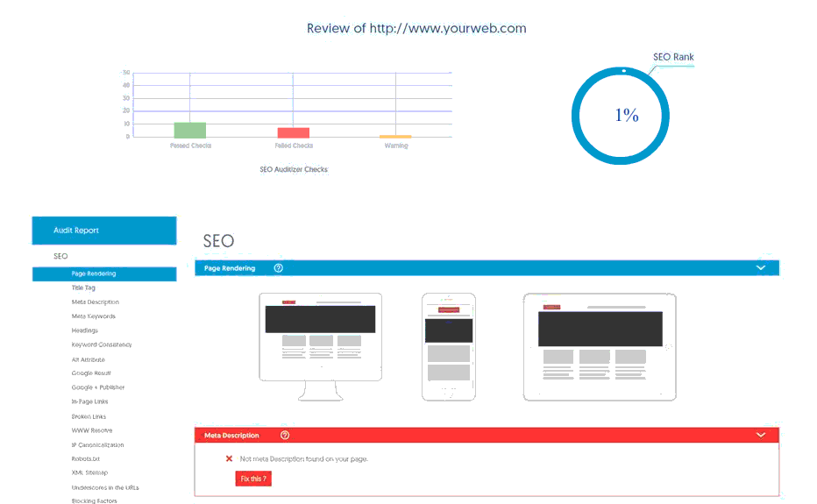Select Meta Keywords sidebar item

(93, 316)
